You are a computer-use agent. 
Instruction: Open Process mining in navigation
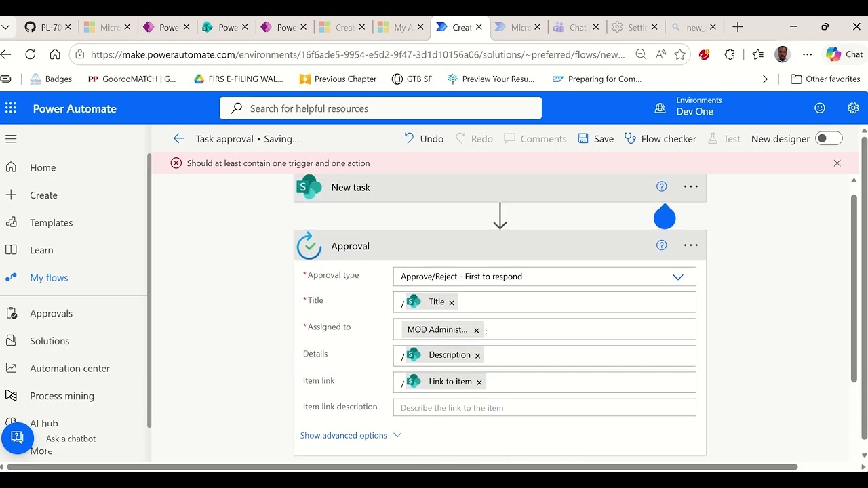(62, 396)
